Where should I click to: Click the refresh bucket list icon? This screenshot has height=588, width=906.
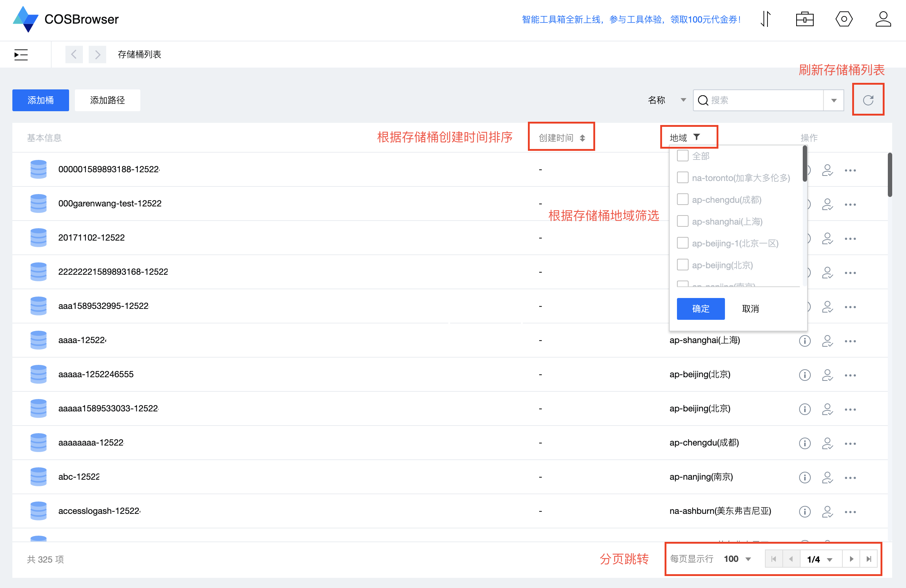(x=867, y=100)
